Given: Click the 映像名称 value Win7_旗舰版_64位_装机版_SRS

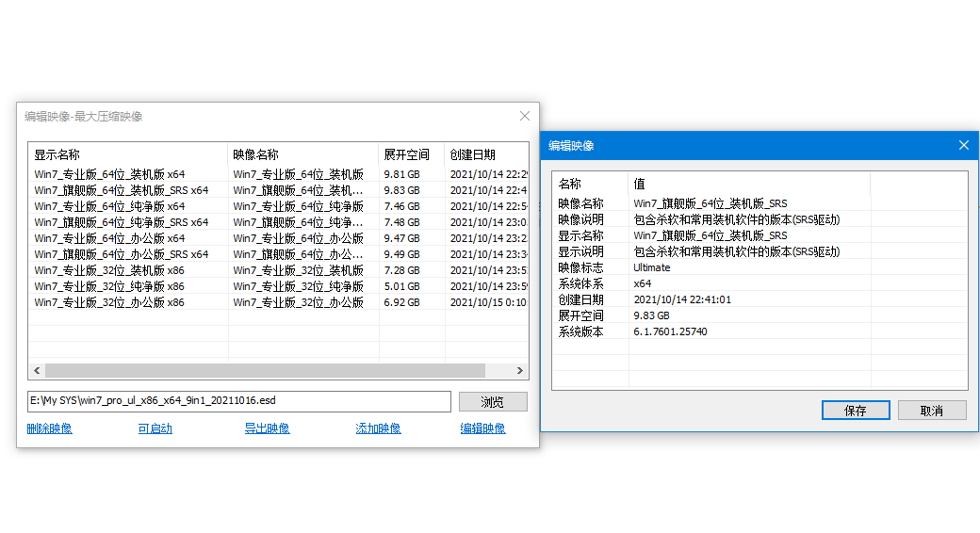Looking at the screenshot, I should (710, 203).
